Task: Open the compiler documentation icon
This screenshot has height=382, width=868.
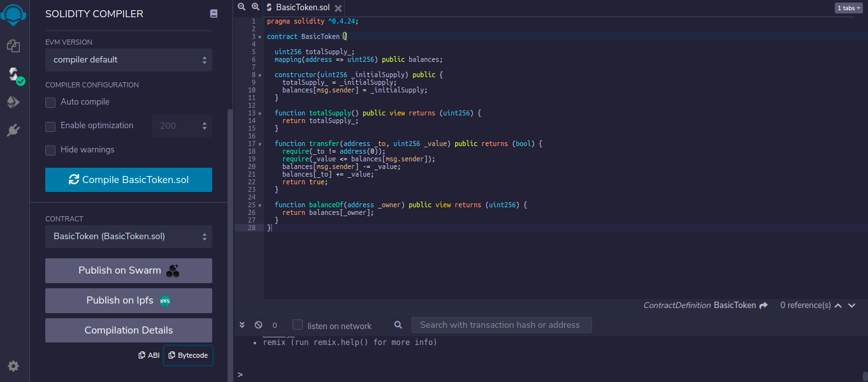Action: point(214,13)
